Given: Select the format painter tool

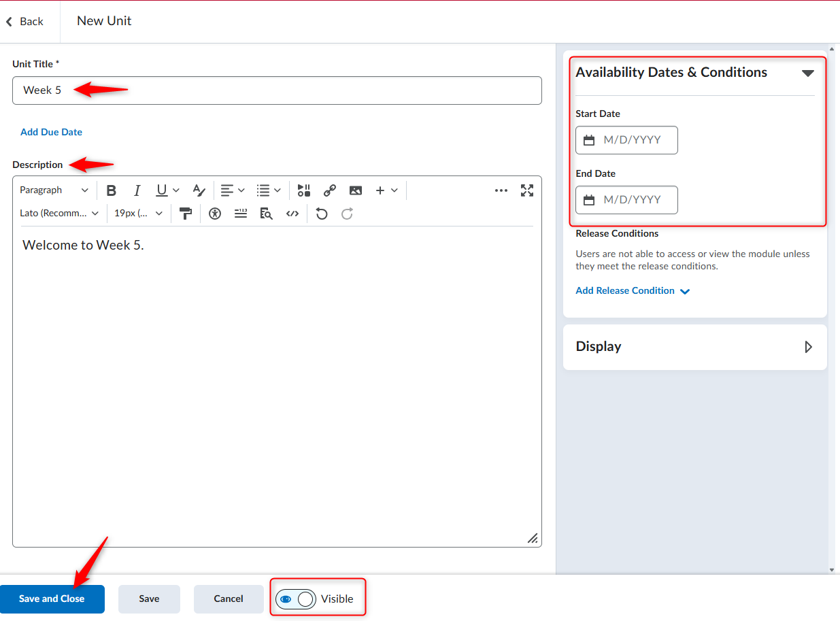Looking at the screenshot, I should point(186,214).
